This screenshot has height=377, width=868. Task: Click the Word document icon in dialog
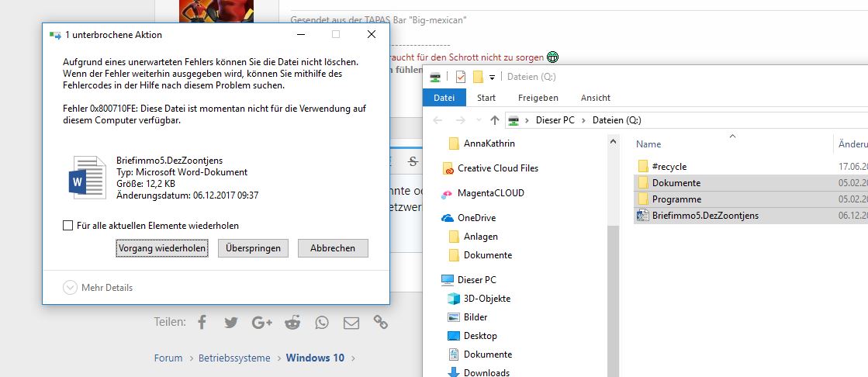[87, 178]
